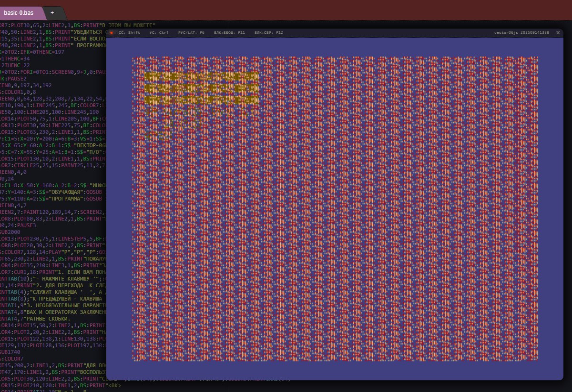This screenshot has width=572, height=392.
Task: Switch to the basic-0.bas tab
Action: [20, 13]
